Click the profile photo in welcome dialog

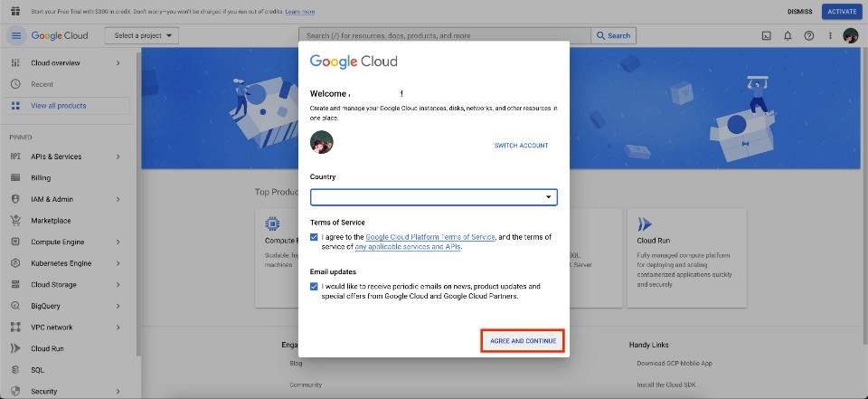[x=322, y=142]
